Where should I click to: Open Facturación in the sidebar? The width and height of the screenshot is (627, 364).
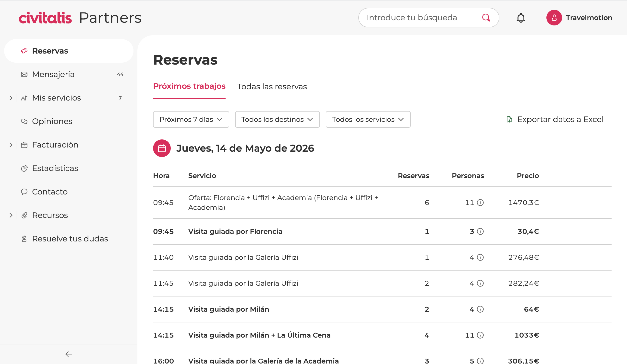tap(69, 145)
